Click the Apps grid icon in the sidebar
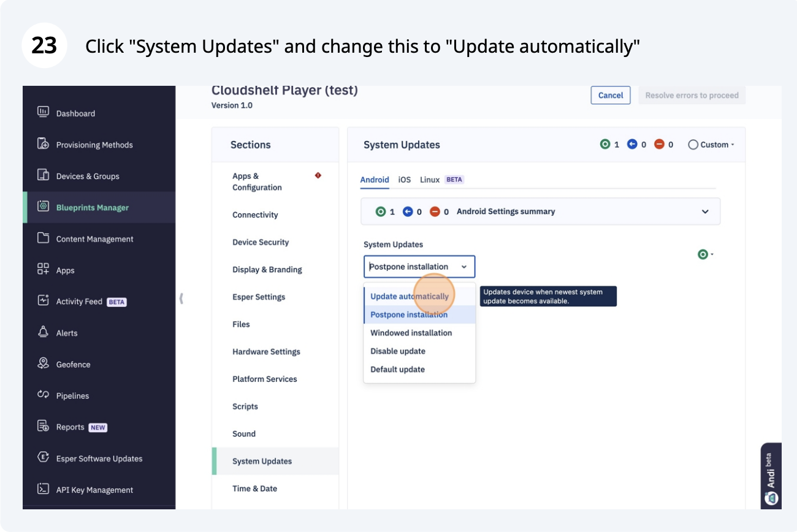This screenshot has height=532, width=797. (43, 269)
